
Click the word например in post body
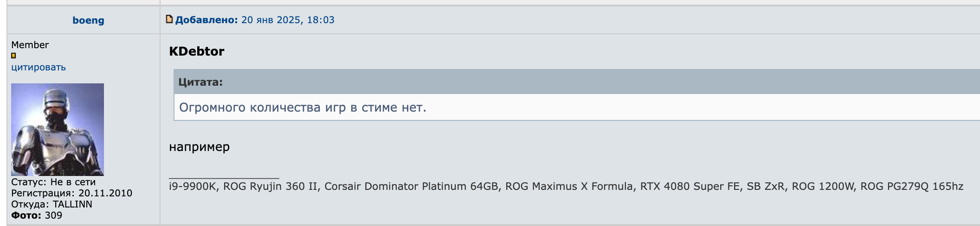tap(199, 147)
